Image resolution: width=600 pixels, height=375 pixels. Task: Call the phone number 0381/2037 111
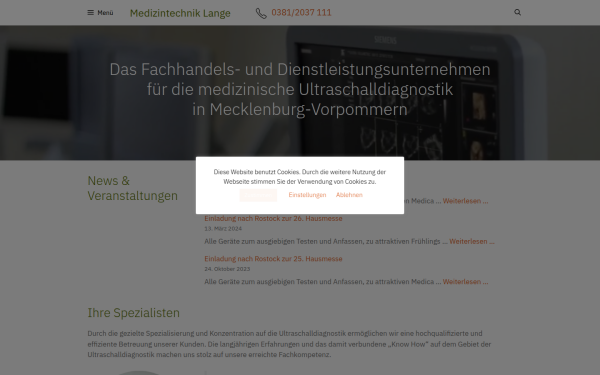(x=301, y=13)
